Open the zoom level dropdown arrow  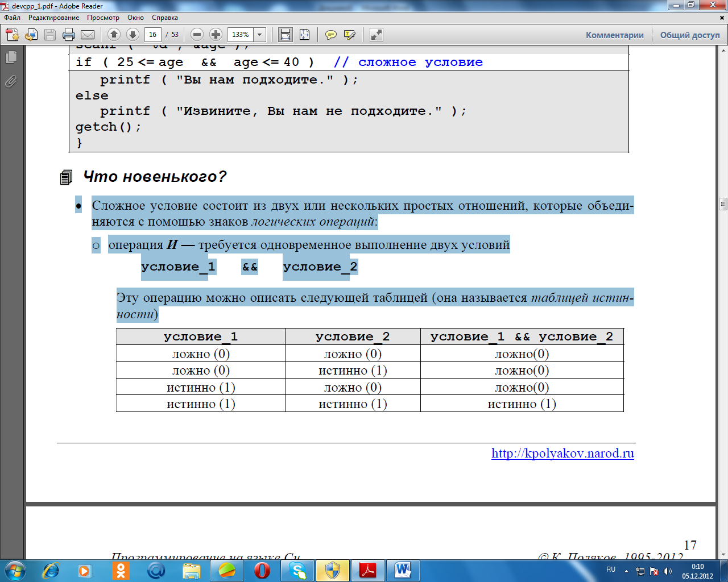coord(260,35)
